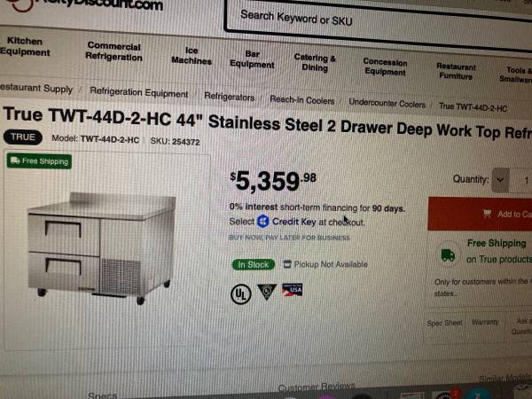Open the Bar Equipment menu
The height and width of the screenshot is (399, 532).
tap(252, 59)
